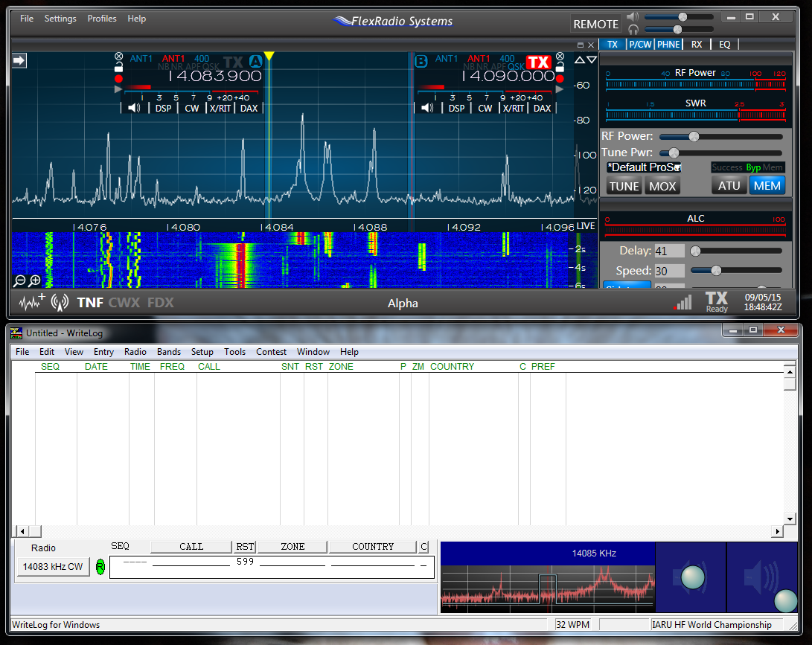Close slice B with its X icon
The image size is (812, 645).
560,56
